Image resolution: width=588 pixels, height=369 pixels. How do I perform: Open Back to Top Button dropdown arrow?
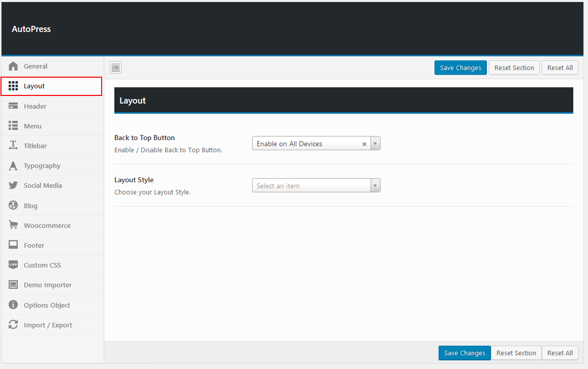376,144
